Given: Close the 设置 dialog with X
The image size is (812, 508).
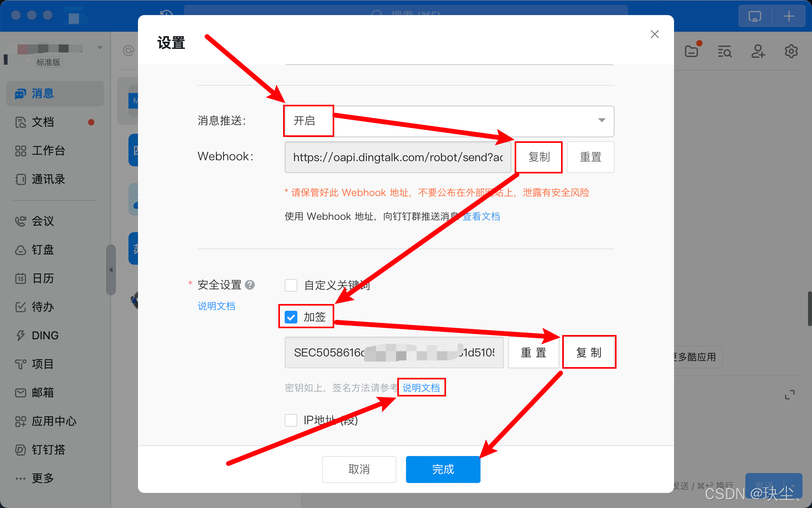Looking at the screenshot, I should (655, 34).
